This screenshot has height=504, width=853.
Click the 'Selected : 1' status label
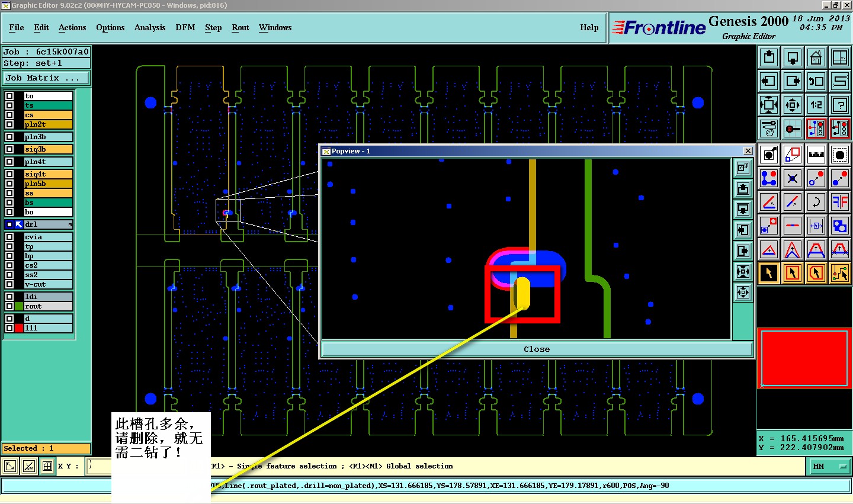[46, 448]
